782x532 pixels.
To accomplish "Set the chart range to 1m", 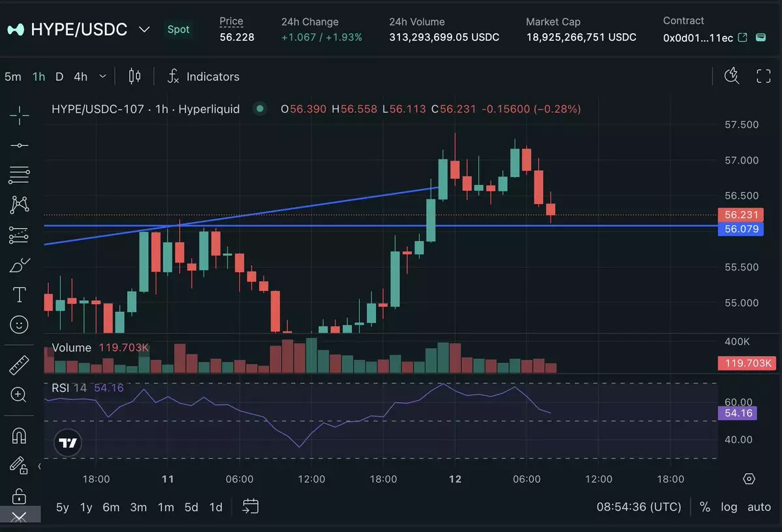I will (x=166, y=507).
